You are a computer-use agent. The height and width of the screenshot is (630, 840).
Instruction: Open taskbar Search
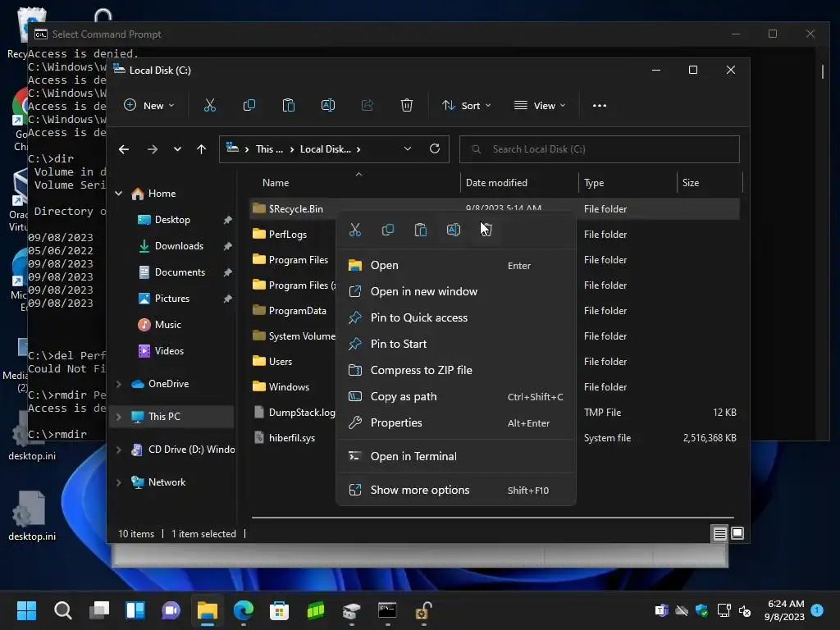[x=62, y=610]
